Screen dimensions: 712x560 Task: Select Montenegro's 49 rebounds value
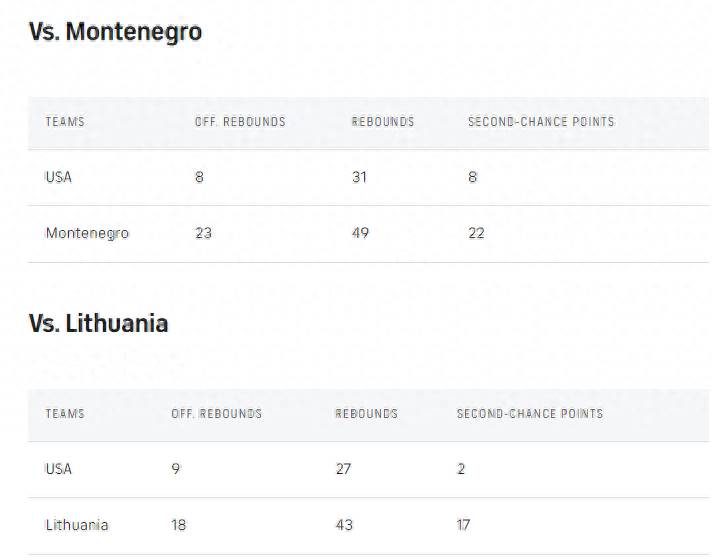[360, 233]
